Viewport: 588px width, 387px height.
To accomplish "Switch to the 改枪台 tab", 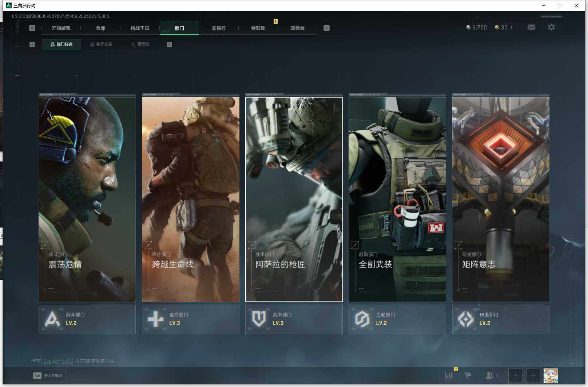I will pyautogui.click(x=297, y=28).
